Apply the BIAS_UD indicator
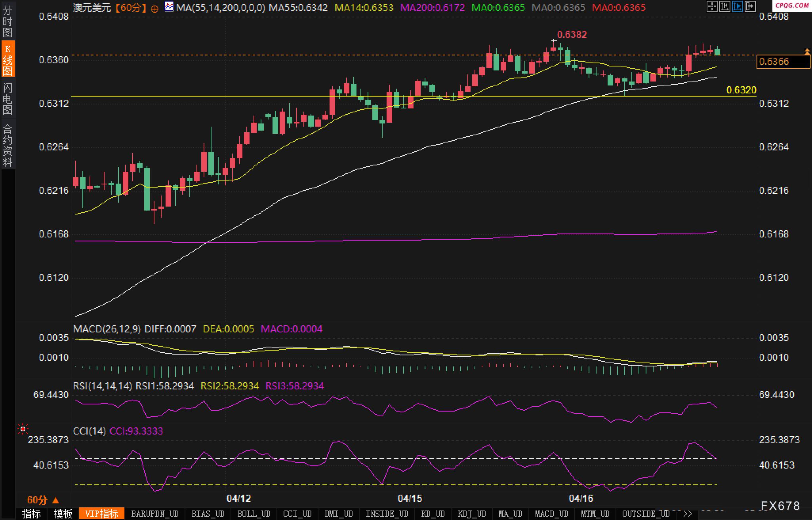Screen dimensions: 812x520 (208, 514)
